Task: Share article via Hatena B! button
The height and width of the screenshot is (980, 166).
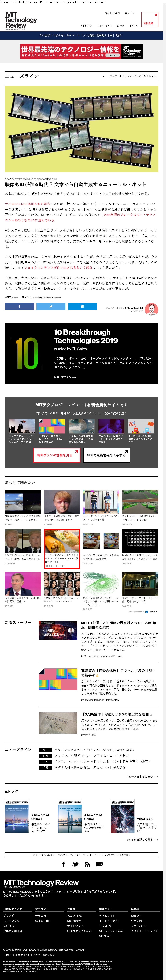Action: (x=82, y=306)
